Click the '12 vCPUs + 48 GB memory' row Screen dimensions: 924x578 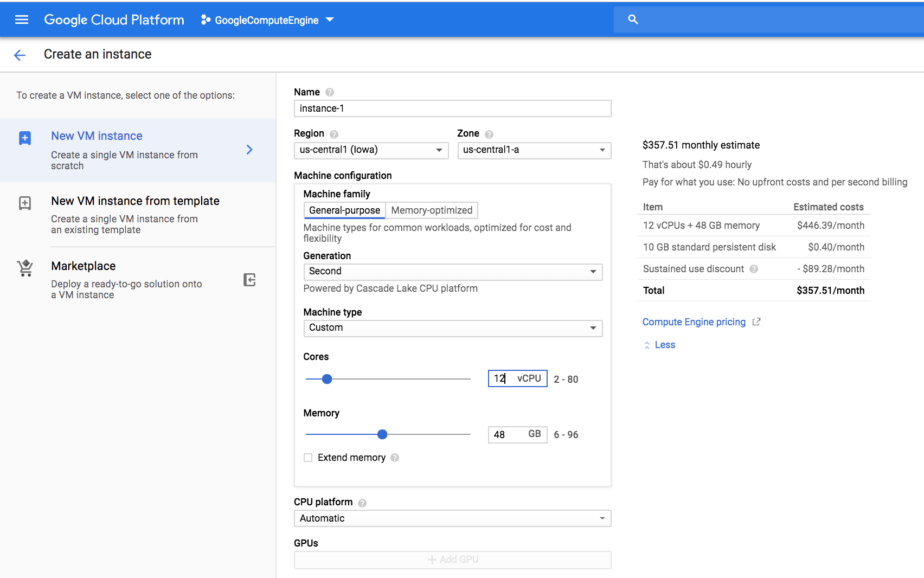tap(754, 226)
